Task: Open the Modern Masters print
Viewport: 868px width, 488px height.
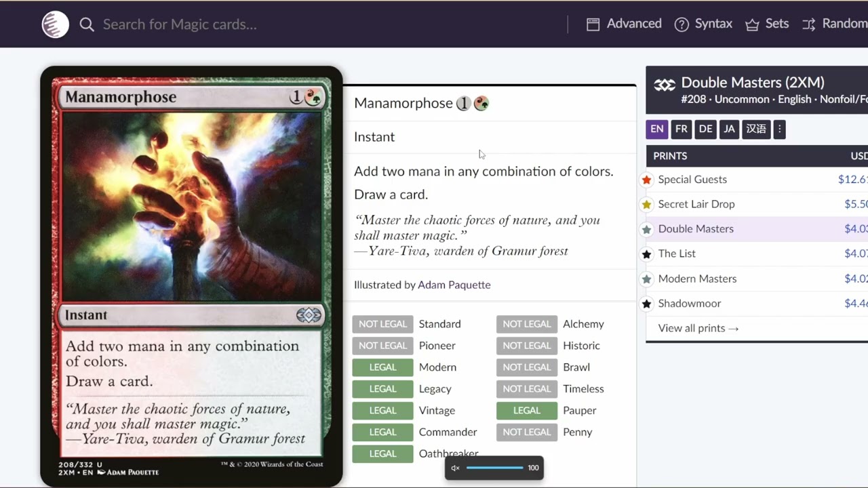Action: tap(697, 279)
